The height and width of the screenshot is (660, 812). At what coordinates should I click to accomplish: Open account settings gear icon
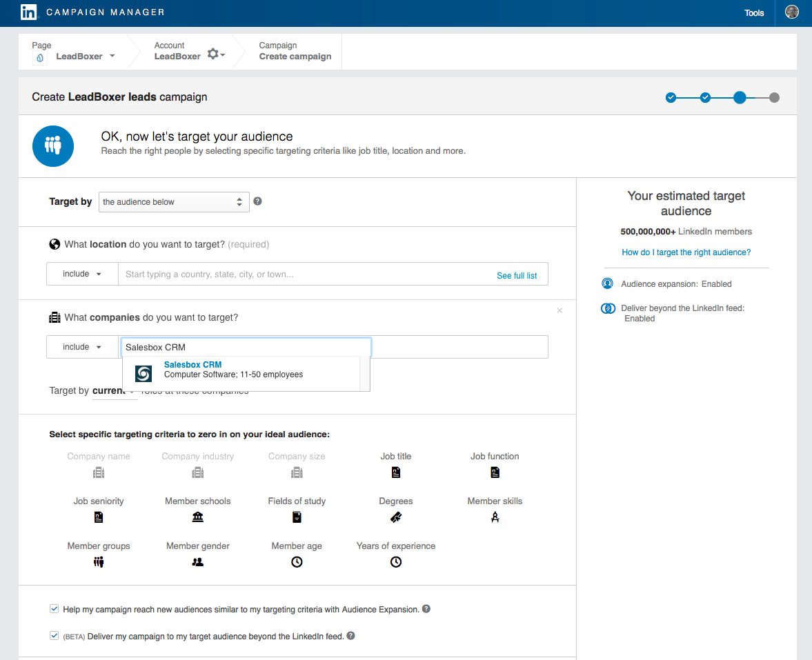(213, 54)
